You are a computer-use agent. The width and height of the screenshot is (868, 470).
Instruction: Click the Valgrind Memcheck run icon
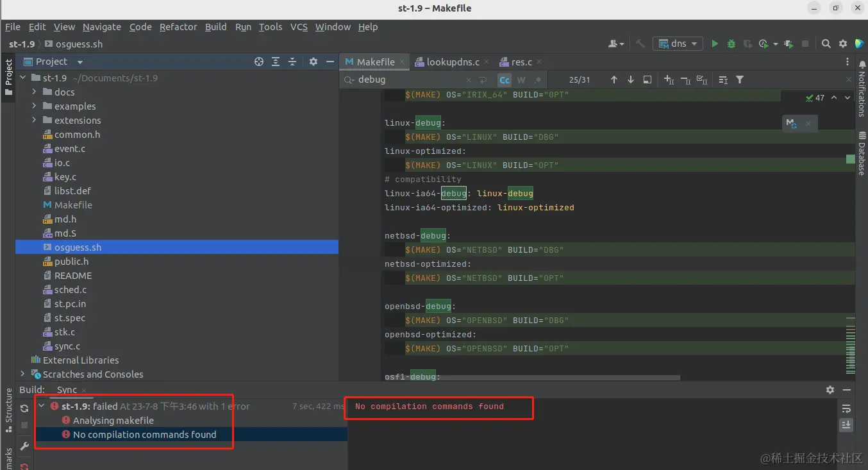pyautogui.click(x=789, y=44)
